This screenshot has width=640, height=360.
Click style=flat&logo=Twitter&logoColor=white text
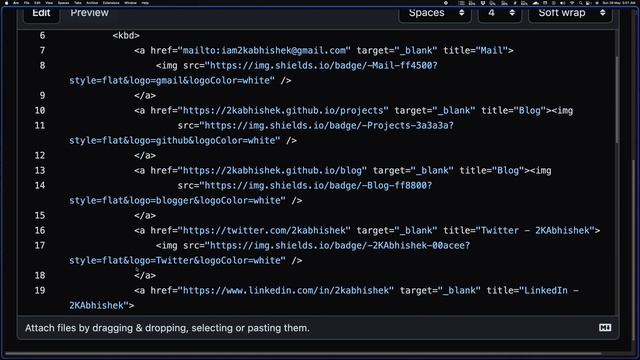click(175, 260)
